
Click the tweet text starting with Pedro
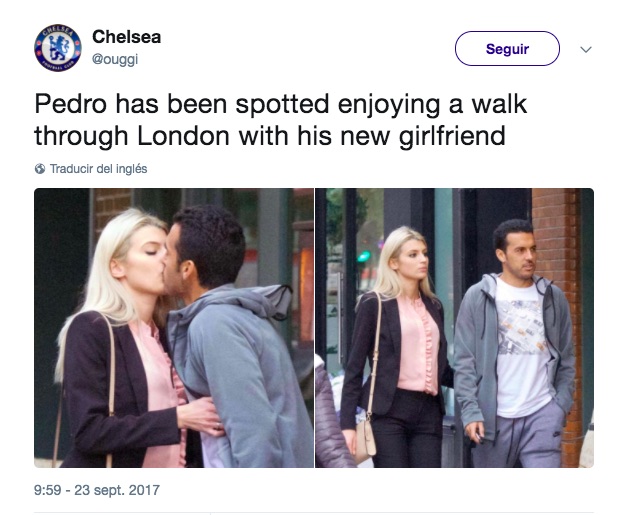[281, 120]
